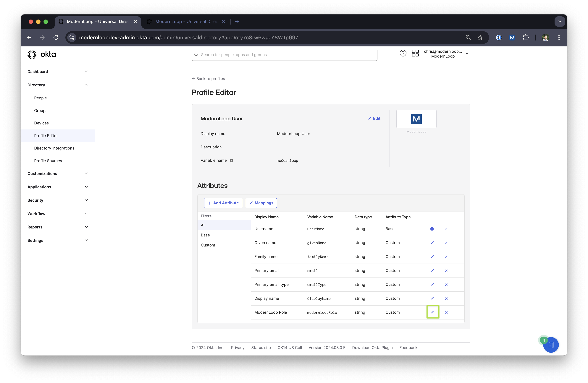Delete the Family name attribute

446,257
